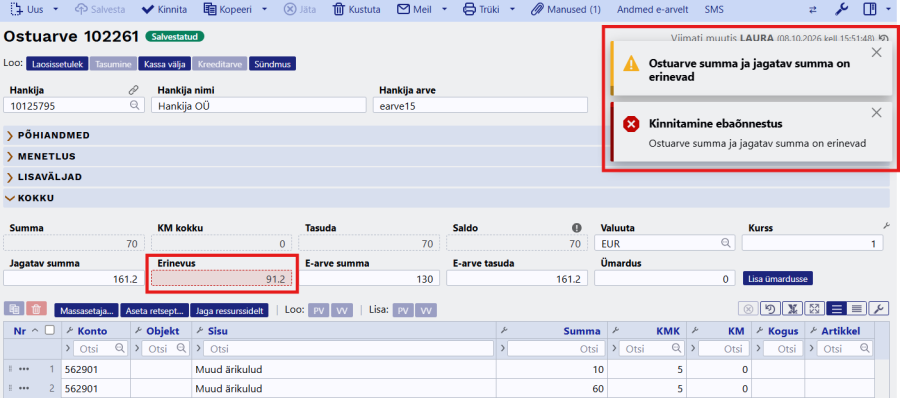Click the PV button after Loo:
Image resolution: width=900 pixels, height=398 pixels.
(x=319, y=310)
